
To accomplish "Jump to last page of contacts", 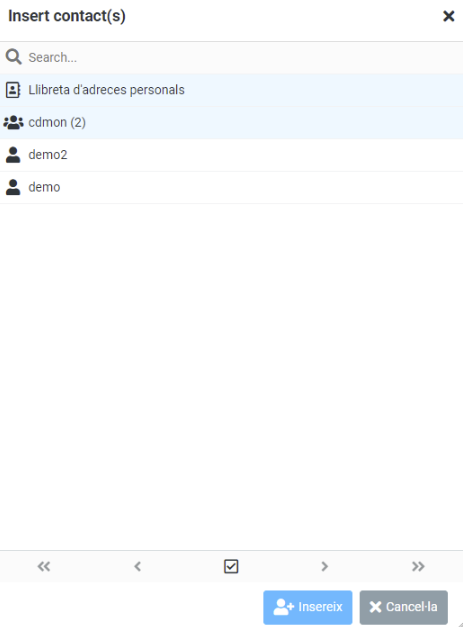I will (x=418, y=566).
